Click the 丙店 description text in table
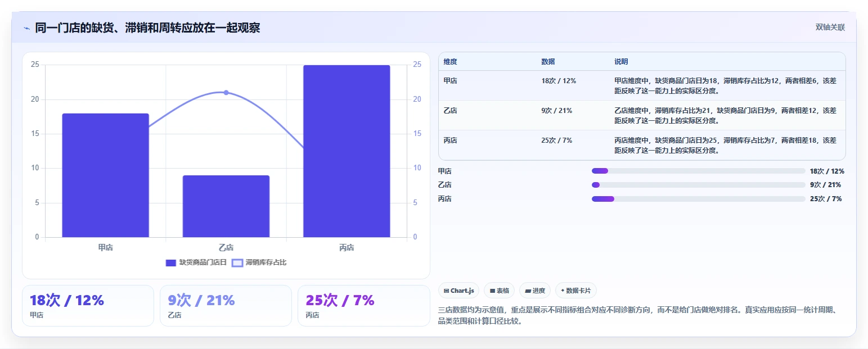868x349 pixels. tap(725, 145)
